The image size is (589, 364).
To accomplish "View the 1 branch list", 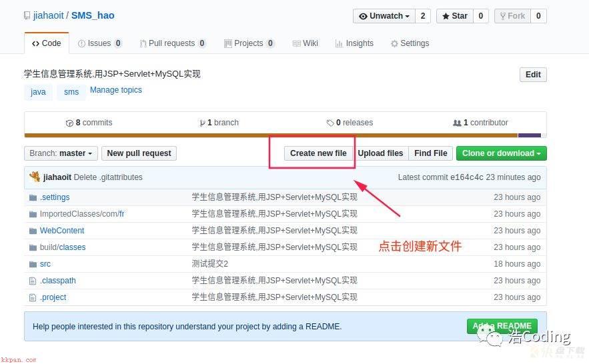I will 219,123.
